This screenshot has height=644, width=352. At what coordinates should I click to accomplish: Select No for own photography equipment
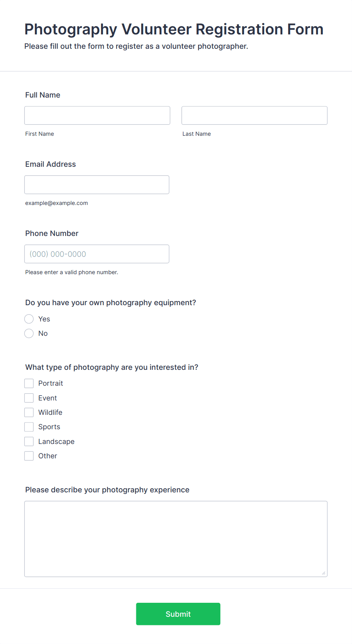(29, 333)
